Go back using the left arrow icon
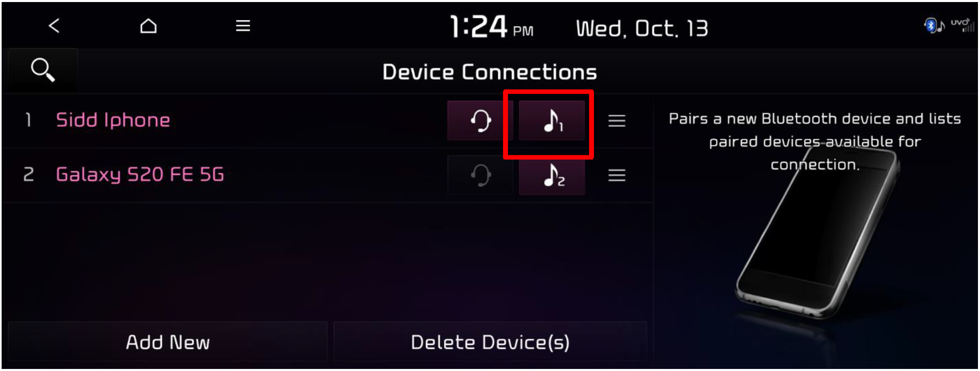The width and height of the screenshot is (980, 371). tap(54, 26)
